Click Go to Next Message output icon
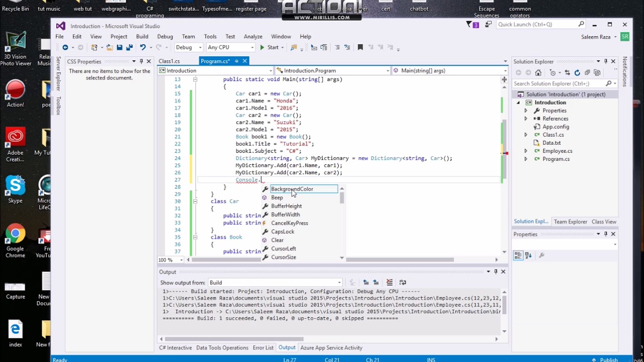Image resolution: width=644 pixels, height=362 pixels. tap(375, 283)
